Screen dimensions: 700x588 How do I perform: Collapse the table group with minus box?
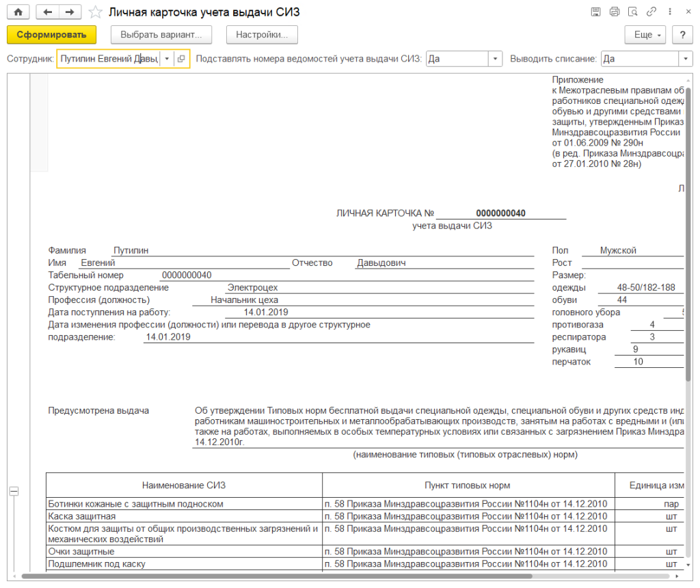click(x=13, y=491)
